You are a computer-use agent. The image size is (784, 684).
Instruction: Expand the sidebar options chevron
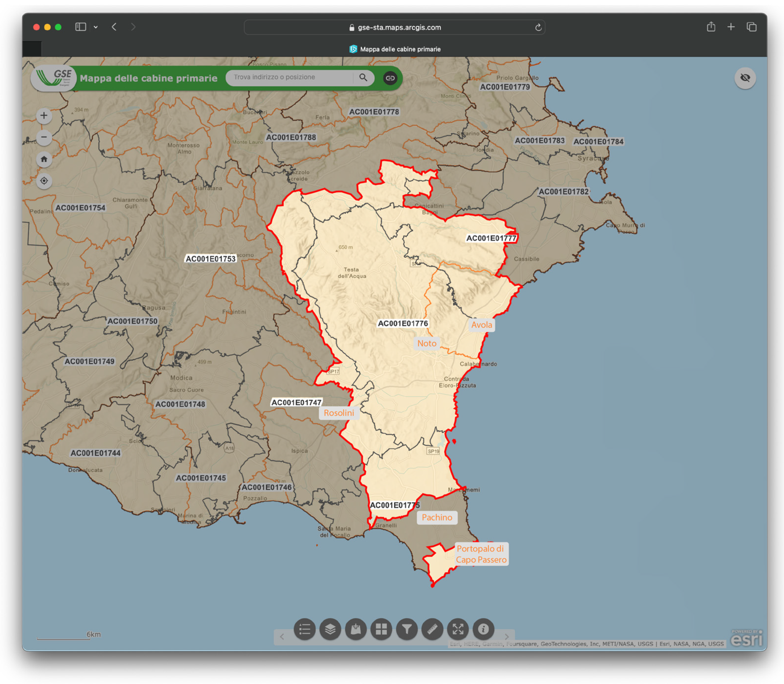point(96,27)
